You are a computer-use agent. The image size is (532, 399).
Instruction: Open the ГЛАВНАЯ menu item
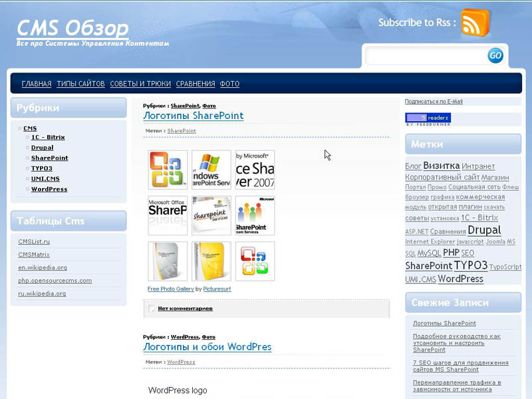(x=37, y=84)
